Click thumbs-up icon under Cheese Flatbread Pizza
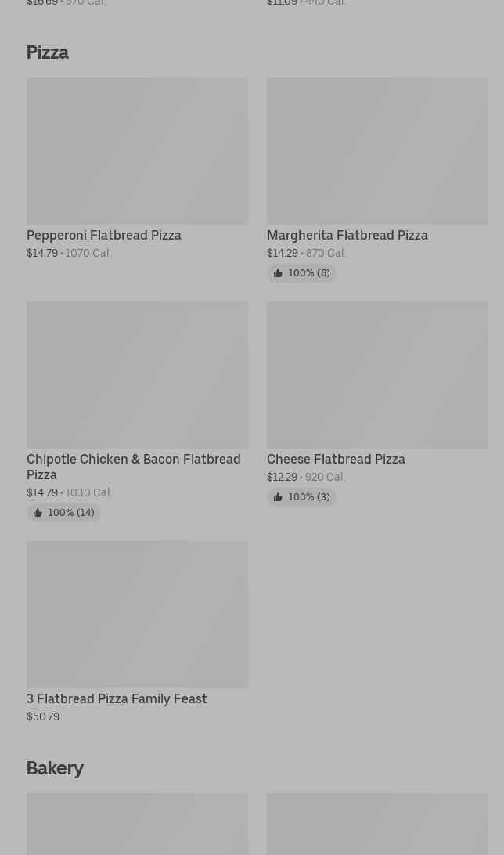Viewport: 504px width, 855px height. (278, 497)
